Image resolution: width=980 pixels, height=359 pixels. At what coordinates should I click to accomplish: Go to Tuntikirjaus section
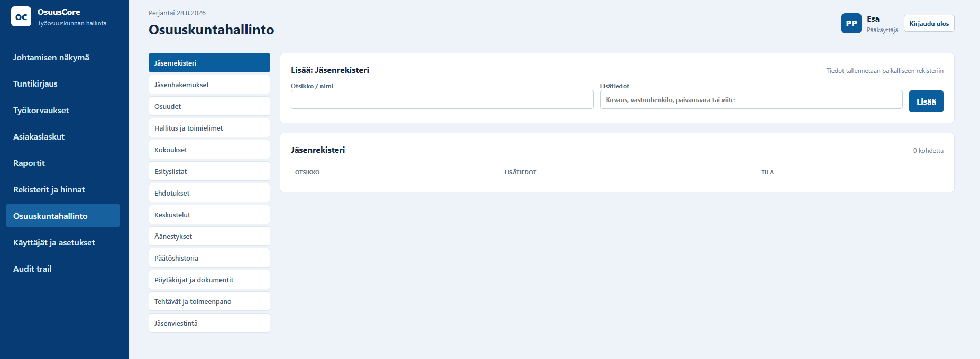[63, 84]
